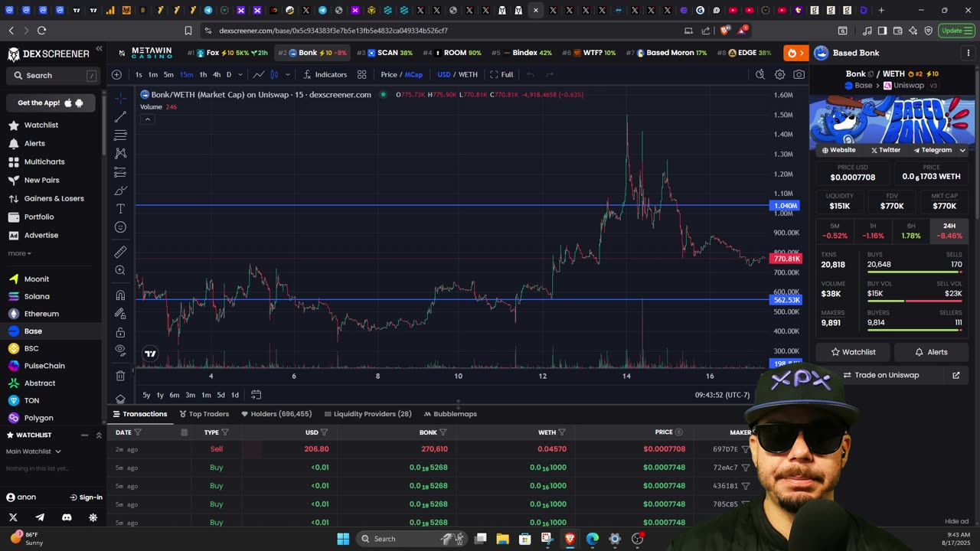Open the forecasting and measurement tools
This screenshot has height=551, width=980.
tap(120, 172)
